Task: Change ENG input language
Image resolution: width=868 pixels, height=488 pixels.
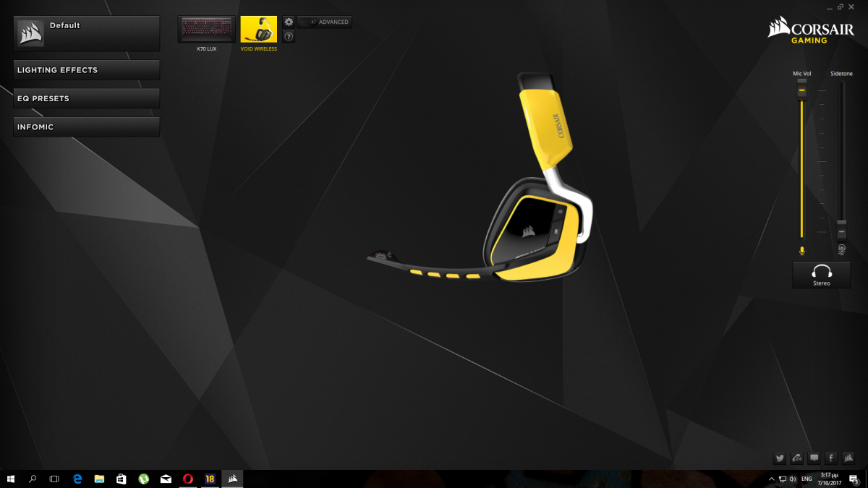Action: coord(807,479)
